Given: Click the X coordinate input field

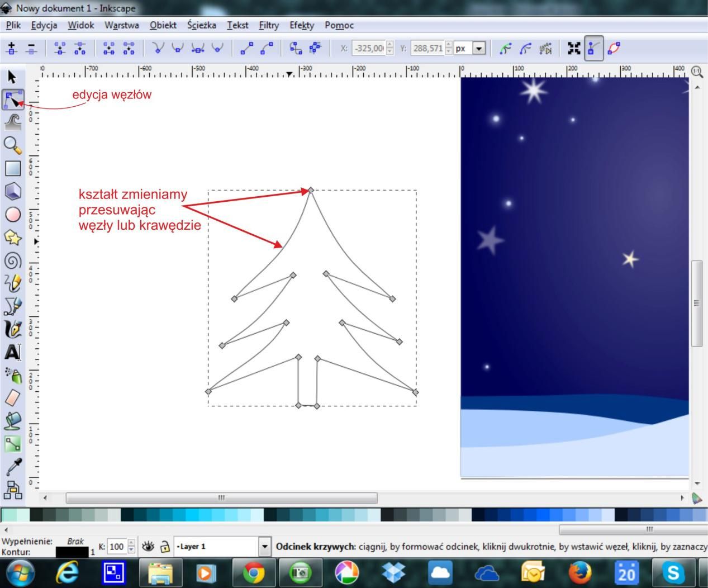Looking at the screenshot, I should (x=369, y=49).
